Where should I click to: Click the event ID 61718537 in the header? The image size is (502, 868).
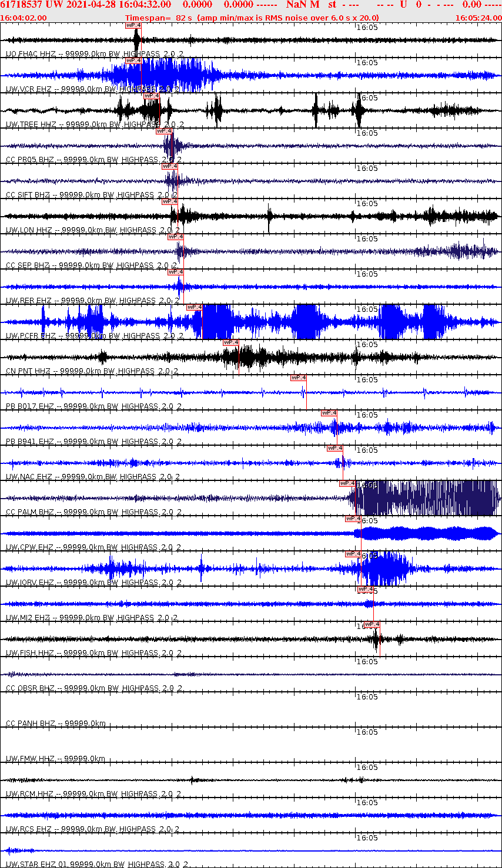[x=21, y=5]
